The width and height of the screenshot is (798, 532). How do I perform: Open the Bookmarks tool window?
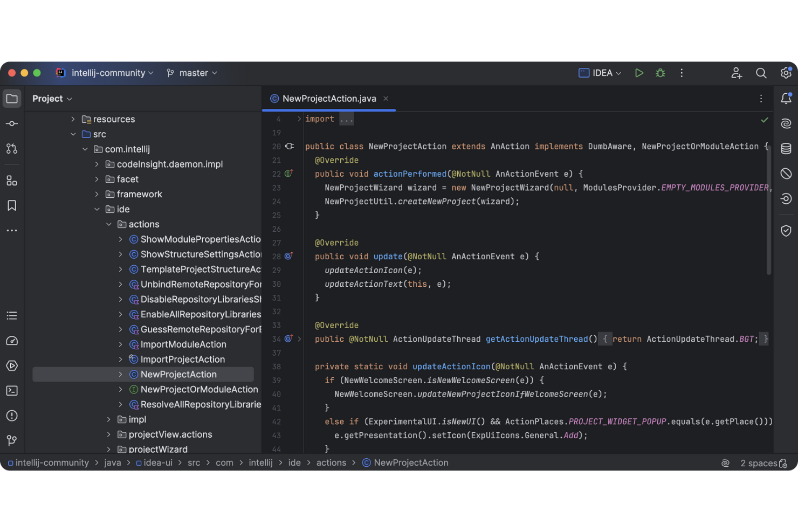click(x=12, y=205)
